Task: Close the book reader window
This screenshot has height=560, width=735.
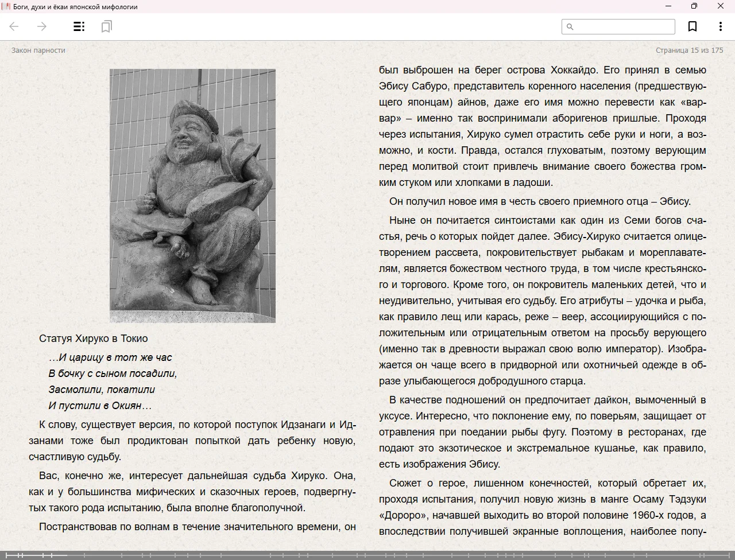Action: [x=721, y=6]
